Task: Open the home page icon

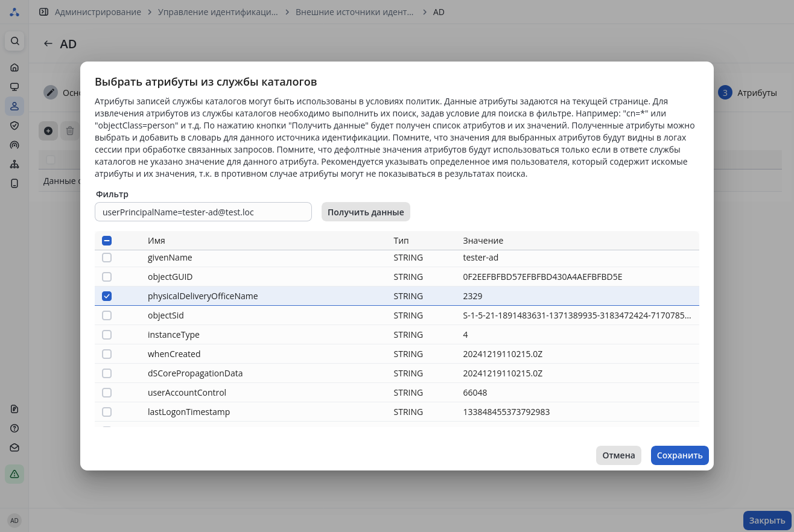Action: 14,68
